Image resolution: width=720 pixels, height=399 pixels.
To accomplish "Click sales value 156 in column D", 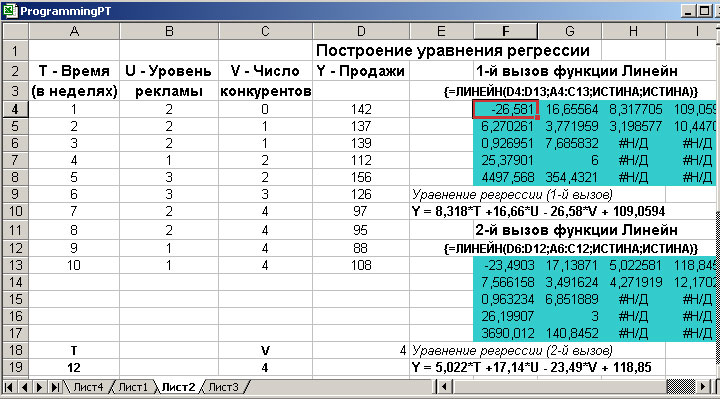I will (361, 177).
